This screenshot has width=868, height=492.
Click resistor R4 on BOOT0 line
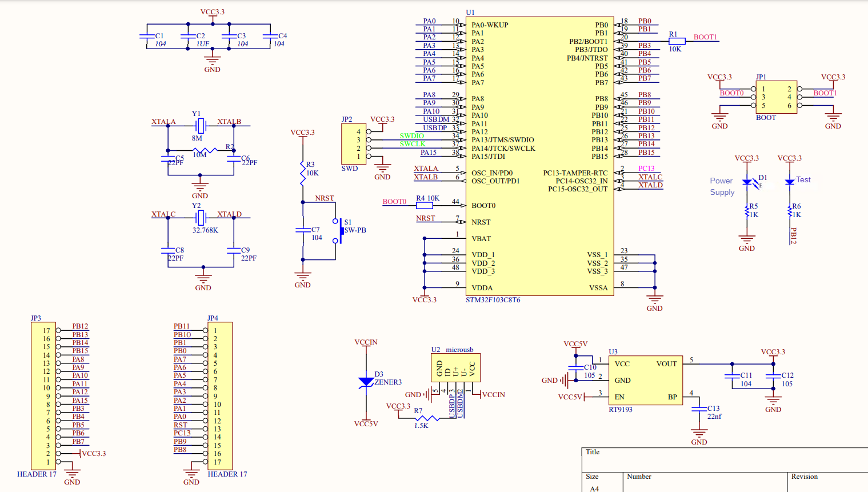point(425,205)
